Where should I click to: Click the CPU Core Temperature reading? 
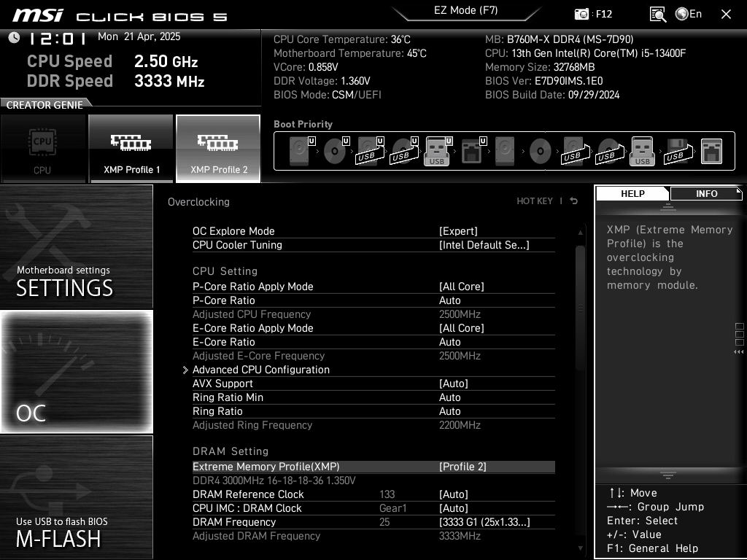pyautogui.click(x=341, y=39)
